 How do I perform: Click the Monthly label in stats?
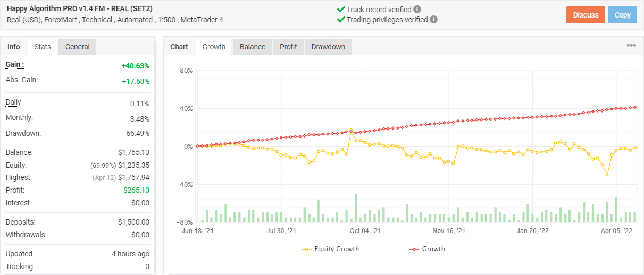pos(19,117)
